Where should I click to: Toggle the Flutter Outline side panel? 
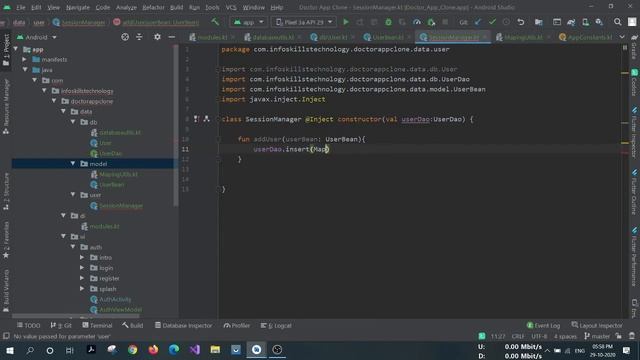pyautogui.click(x=634, y=191)
